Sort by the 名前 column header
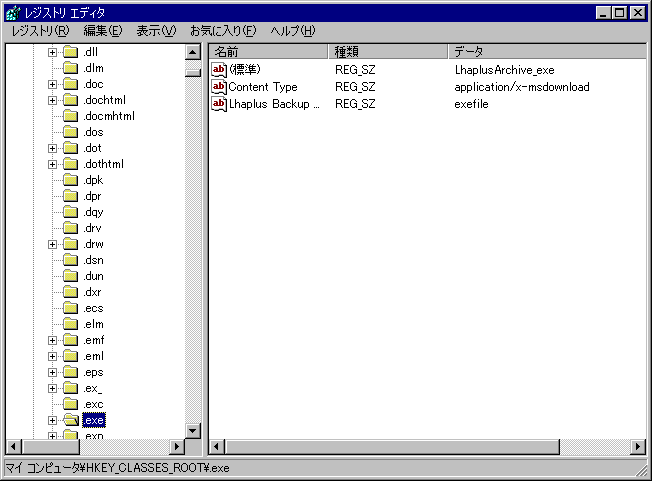 tap(268, 51)
